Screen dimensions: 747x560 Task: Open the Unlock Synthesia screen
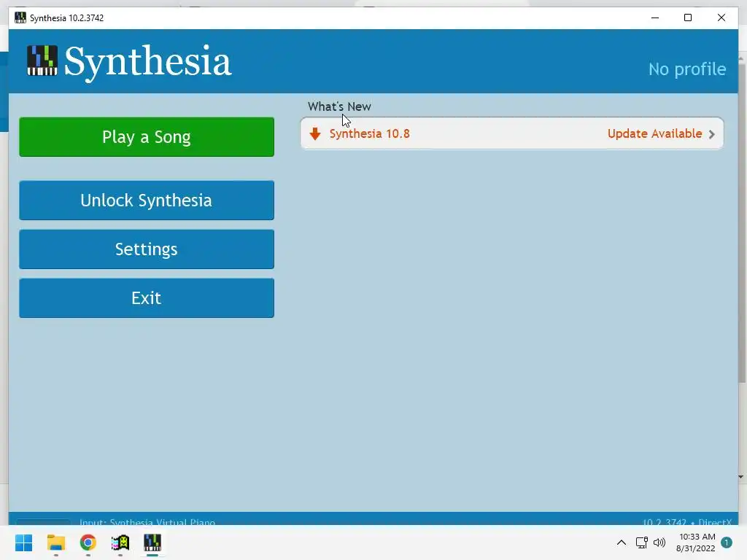pyautogui.click(x=147, y=200)
